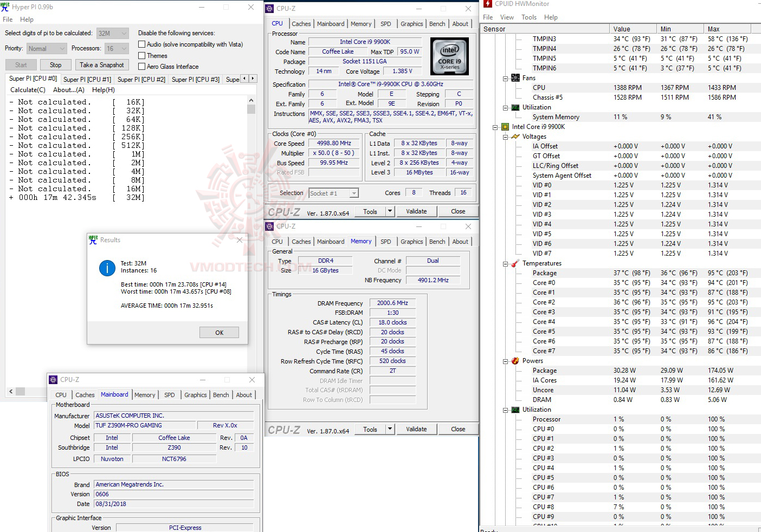Open the Tools dropdown in CPU-Z
761x532 pixels.
pyautogui.click(x=389, y=211)
